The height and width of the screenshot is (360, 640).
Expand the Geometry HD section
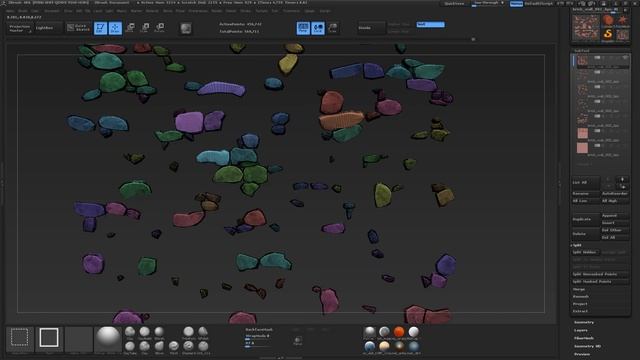point(587,346)
